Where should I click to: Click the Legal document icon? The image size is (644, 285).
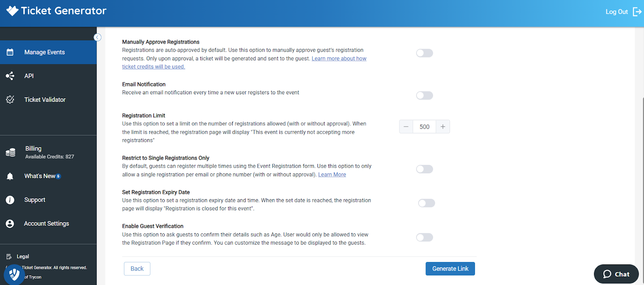point(9,256)
